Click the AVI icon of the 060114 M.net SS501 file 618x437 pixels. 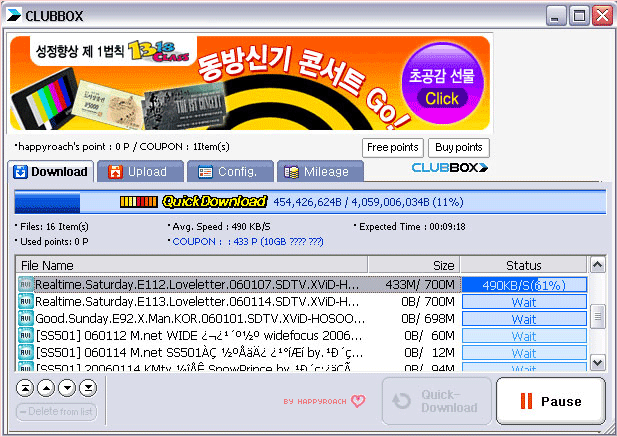pyautogui.click(x=26, y=352)
